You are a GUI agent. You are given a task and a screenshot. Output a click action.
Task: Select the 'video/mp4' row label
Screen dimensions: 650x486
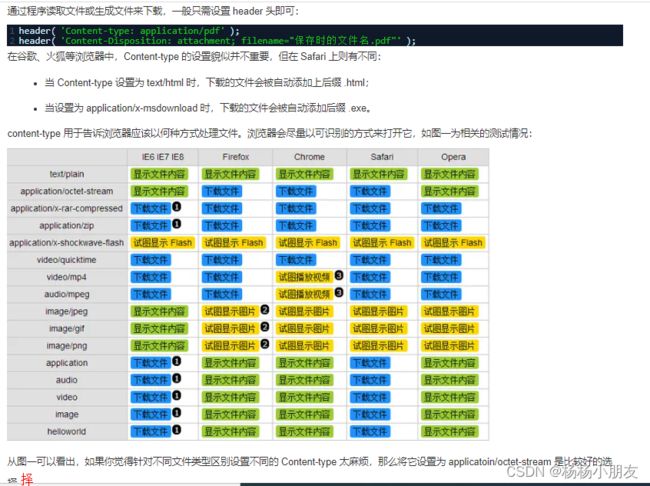(x=67, y=277)
